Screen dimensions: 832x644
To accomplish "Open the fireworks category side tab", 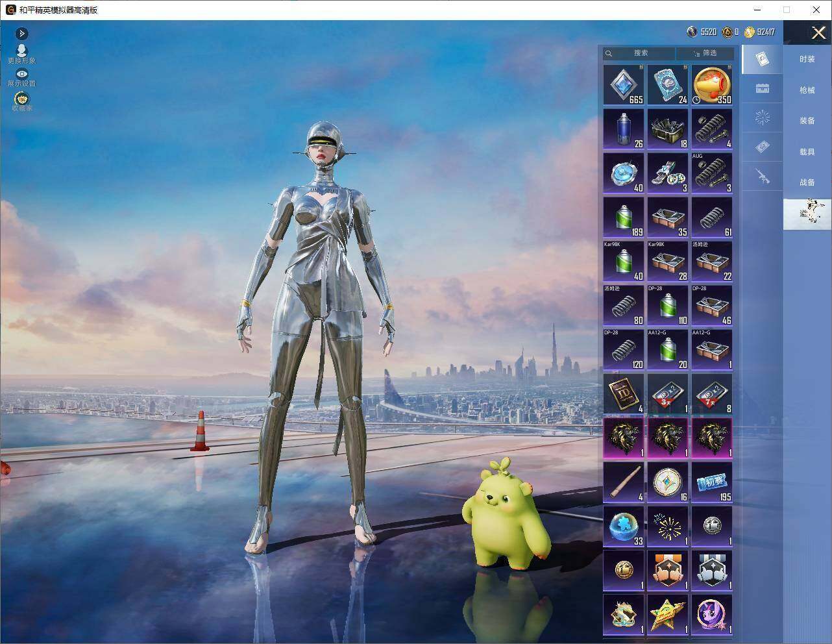I will [x=763, y=118].
